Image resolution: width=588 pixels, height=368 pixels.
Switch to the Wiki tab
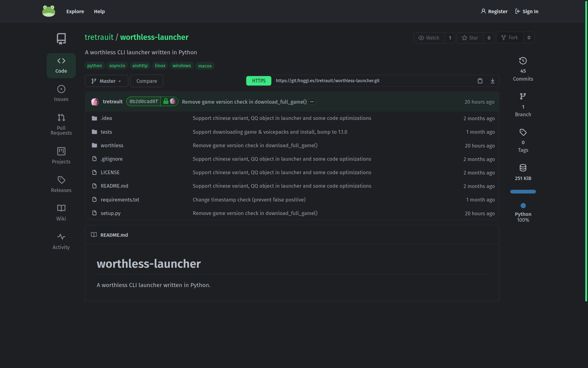point(61,213)
